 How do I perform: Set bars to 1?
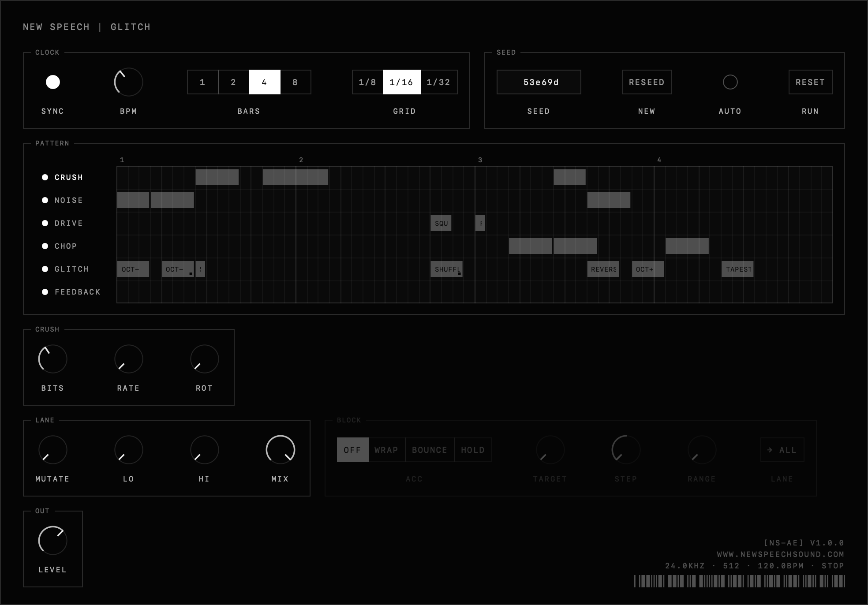coord(202,82)
